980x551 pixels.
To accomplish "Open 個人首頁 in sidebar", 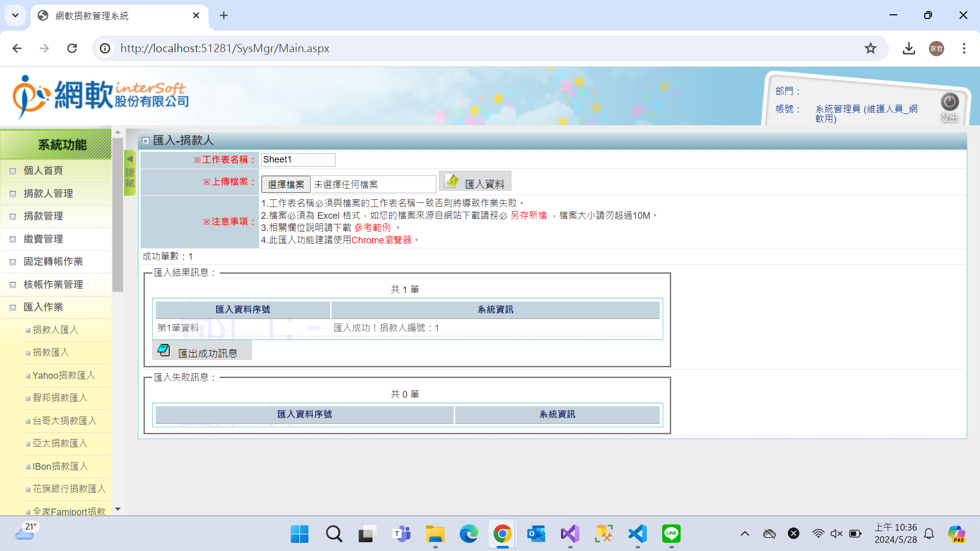I will click(43, 171).
